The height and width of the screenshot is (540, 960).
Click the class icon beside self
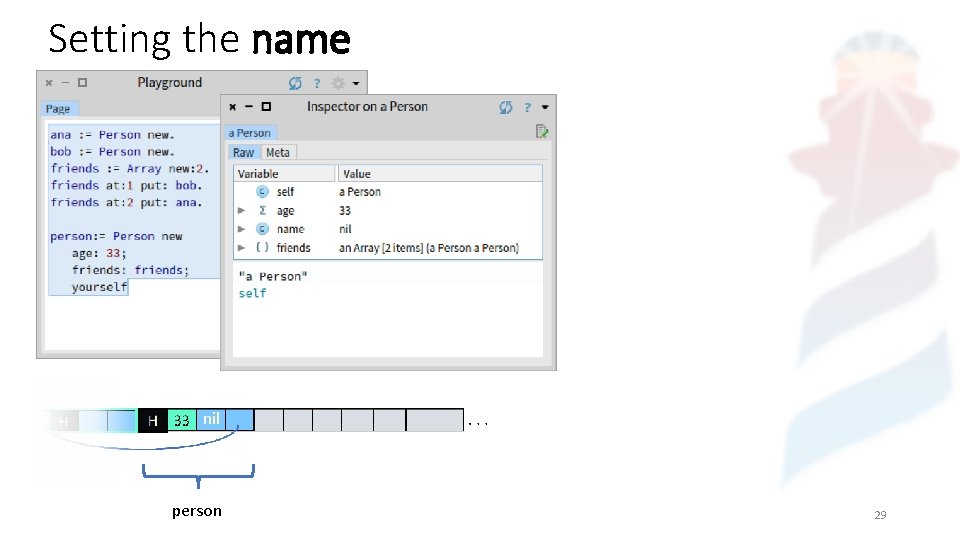(x=262, y=192)
